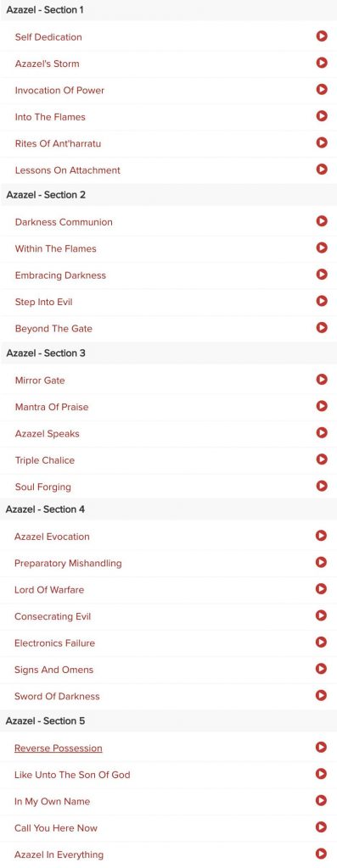337x868 pixels.
Task: Start the Triple Chalice track
Action: (x=322, y=459)
